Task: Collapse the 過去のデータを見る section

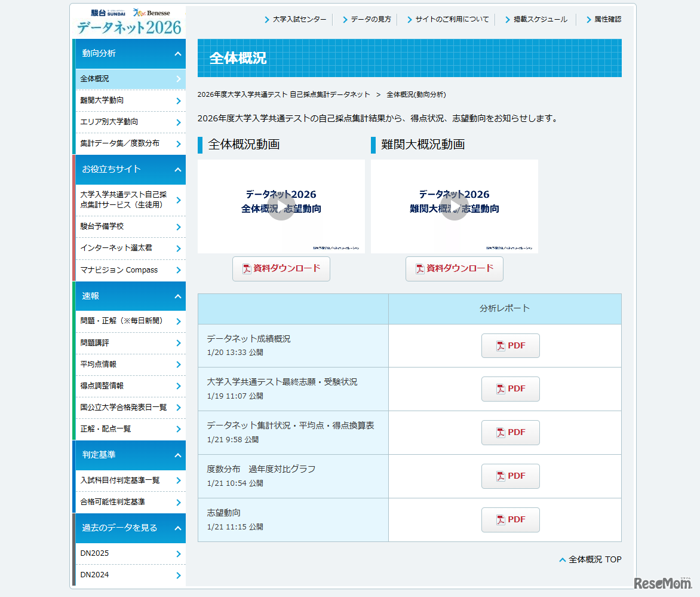Action: tap(130, 528)
